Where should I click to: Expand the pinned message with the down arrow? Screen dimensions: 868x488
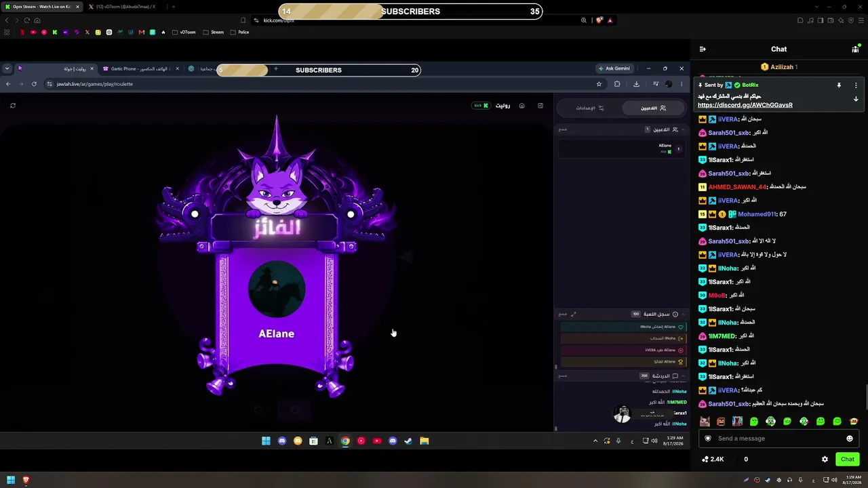(x=856, y=99)
